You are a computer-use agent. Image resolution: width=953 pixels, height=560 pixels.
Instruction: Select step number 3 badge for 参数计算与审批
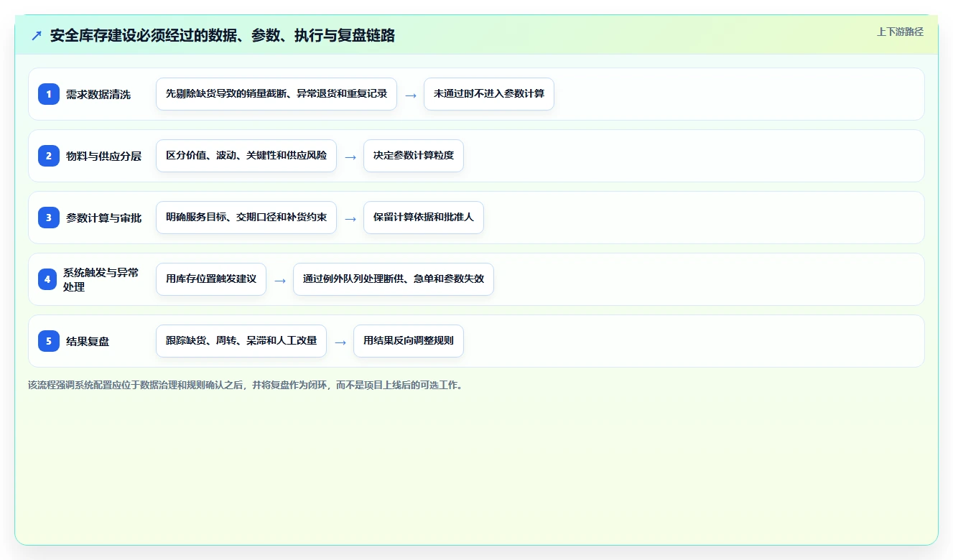click(x=49, y=218)
